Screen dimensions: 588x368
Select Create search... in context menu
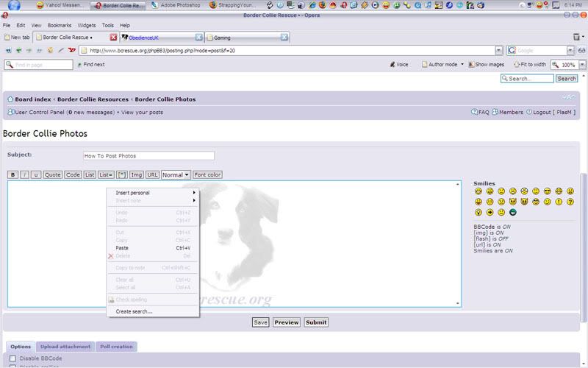pos(153,311)
